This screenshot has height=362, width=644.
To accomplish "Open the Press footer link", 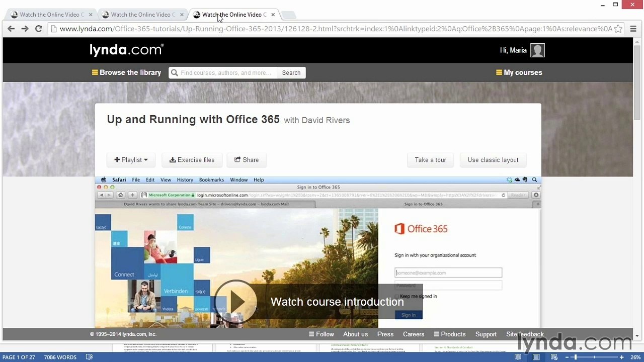I will (385, 334).
